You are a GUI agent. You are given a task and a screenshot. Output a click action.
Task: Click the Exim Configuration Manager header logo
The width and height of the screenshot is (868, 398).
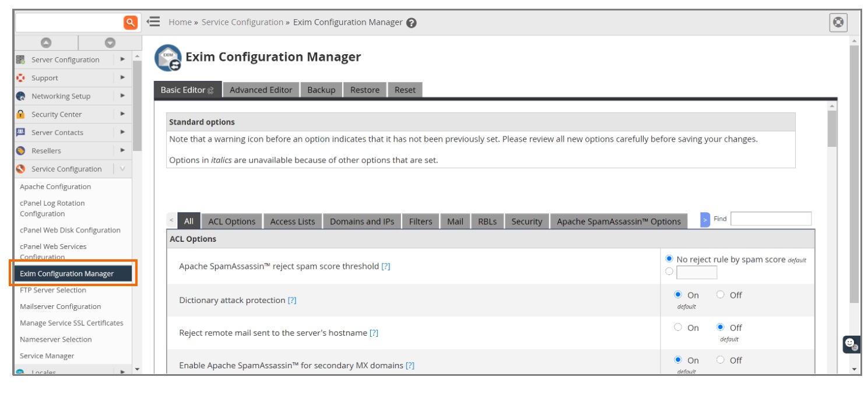click(x=168, y=58)
